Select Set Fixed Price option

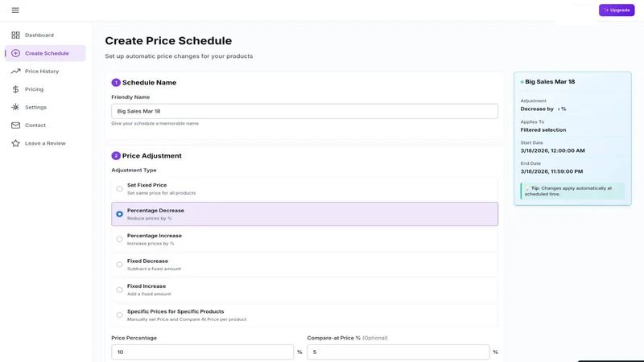[x=305, y=189]
